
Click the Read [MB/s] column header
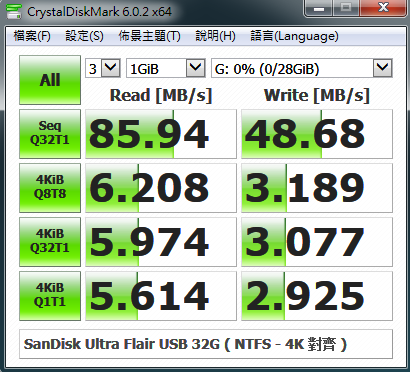click(161, 96)
